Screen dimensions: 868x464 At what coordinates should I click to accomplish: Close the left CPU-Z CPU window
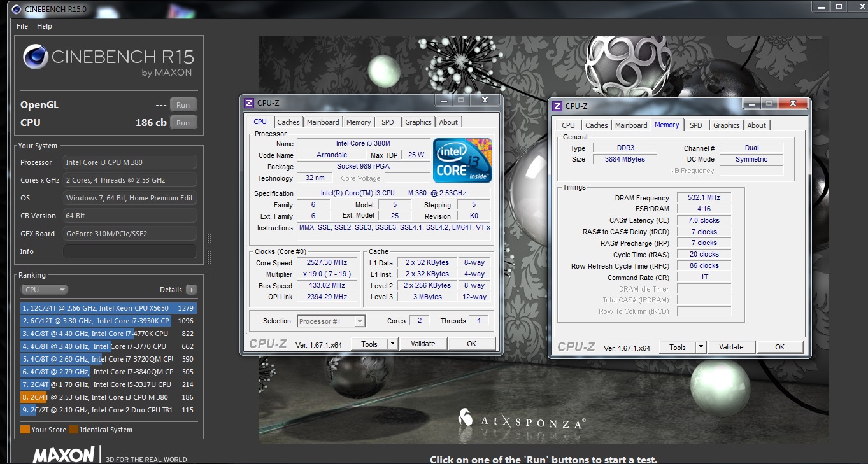coord(485,100)
